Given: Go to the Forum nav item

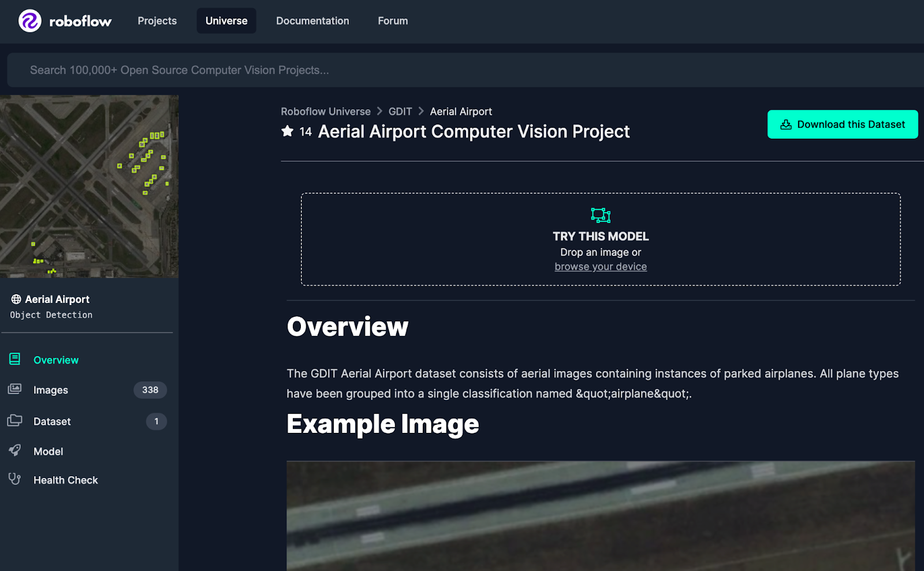Looking at the screenshot, I should [393, 21].
